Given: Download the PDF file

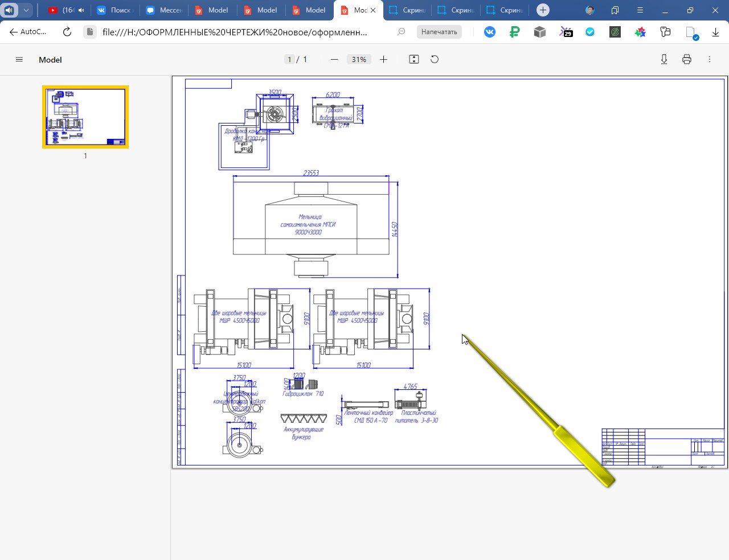Looking at the screenshot, I should coord(664,59).
